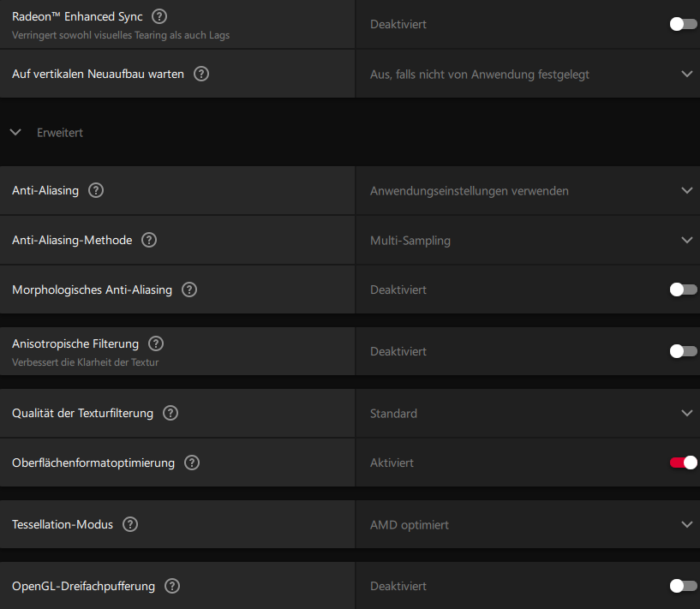Open Morphologisches Anti-Aliasing help icon
700x609 pixels.
[x=189, y=290]
